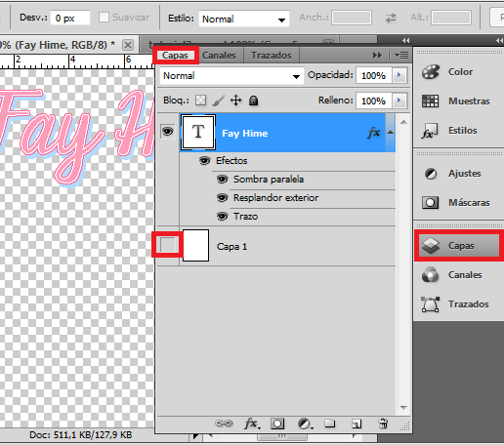
Task: Toggle all Efectos visibility
Action: (x=204, y=160)
